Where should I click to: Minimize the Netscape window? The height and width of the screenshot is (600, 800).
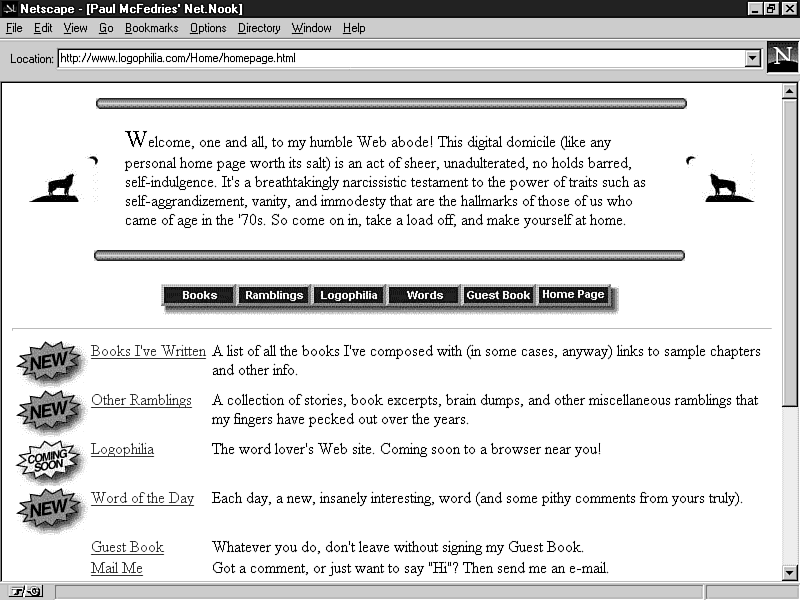tap(755, 9)
